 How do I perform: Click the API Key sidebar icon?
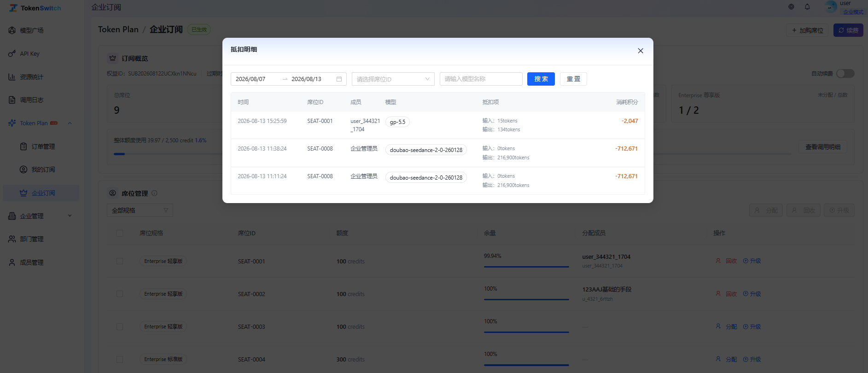[12, 54]
